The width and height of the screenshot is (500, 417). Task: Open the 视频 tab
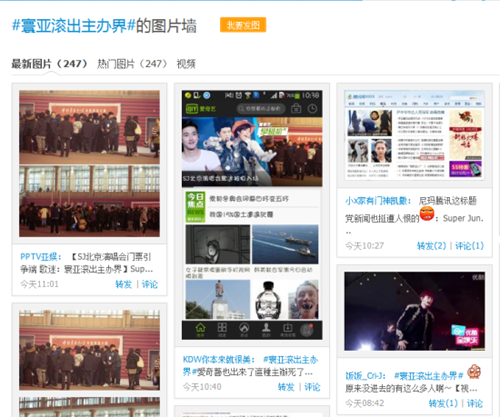point(186,64)
